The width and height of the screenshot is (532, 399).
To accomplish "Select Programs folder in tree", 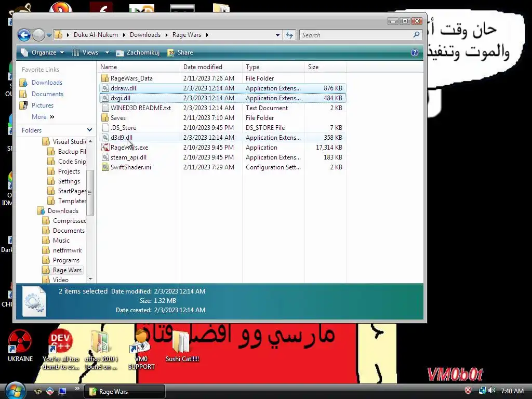I will click(61, 260).
